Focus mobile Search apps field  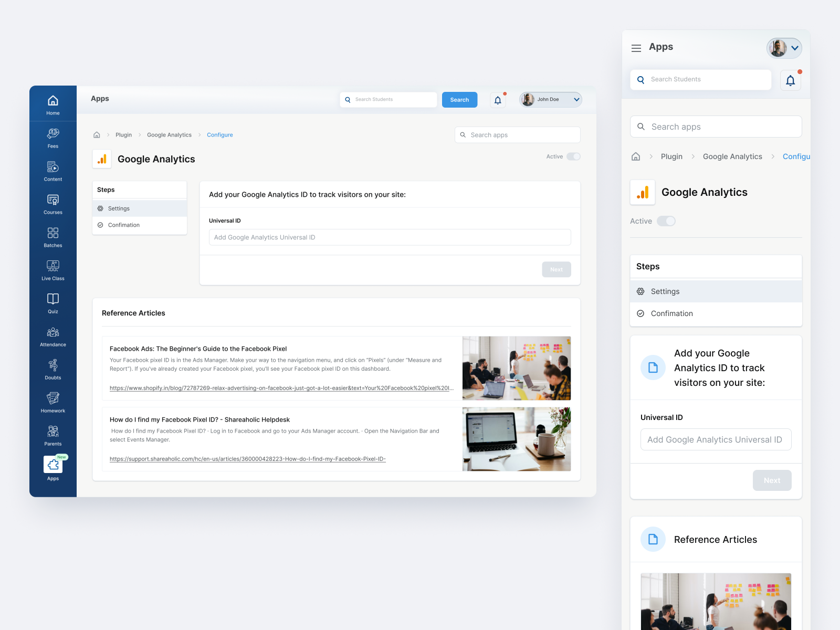coord(716,127)
